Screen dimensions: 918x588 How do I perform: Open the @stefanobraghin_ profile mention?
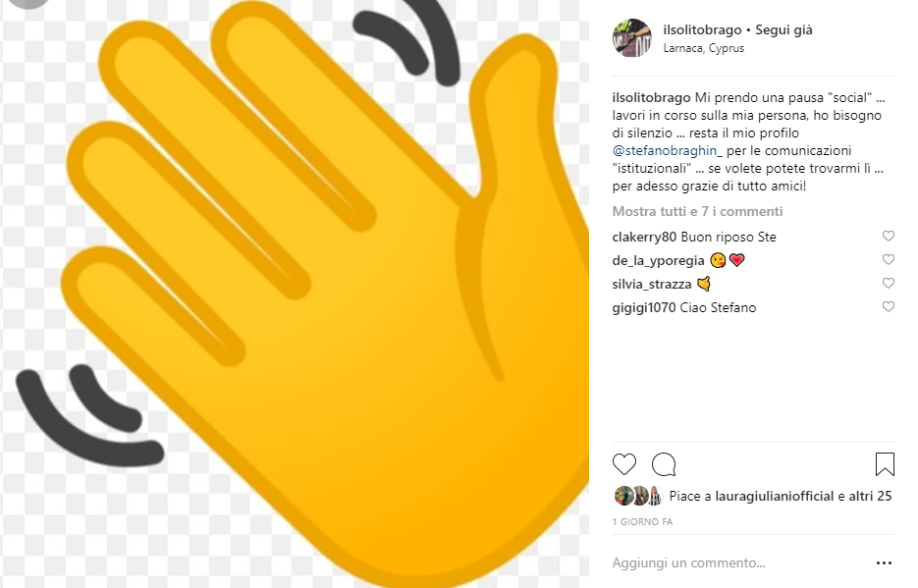(668, 151)
